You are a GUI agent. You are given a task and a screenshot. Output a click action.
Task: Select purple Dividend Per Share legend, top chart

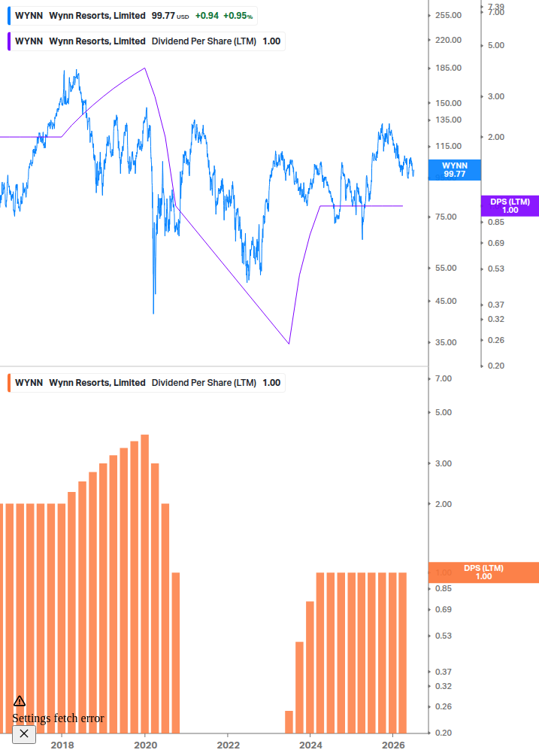147,41
